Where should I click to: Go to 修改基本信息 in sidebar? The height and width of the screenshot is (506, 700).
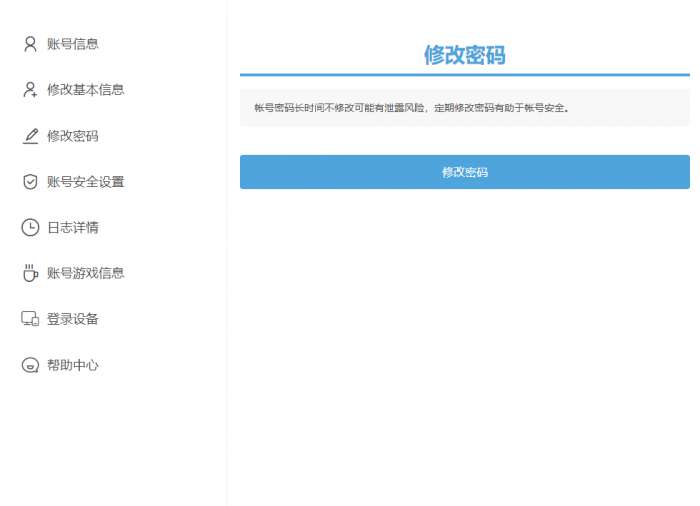86,90
